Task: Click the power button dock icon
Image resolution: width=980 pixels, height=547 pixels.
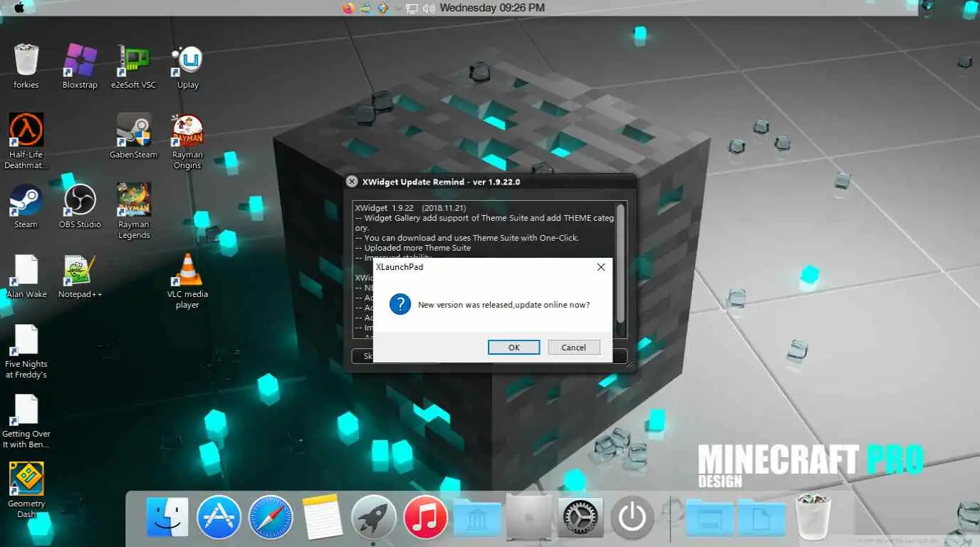Action: tap(632, 517)
